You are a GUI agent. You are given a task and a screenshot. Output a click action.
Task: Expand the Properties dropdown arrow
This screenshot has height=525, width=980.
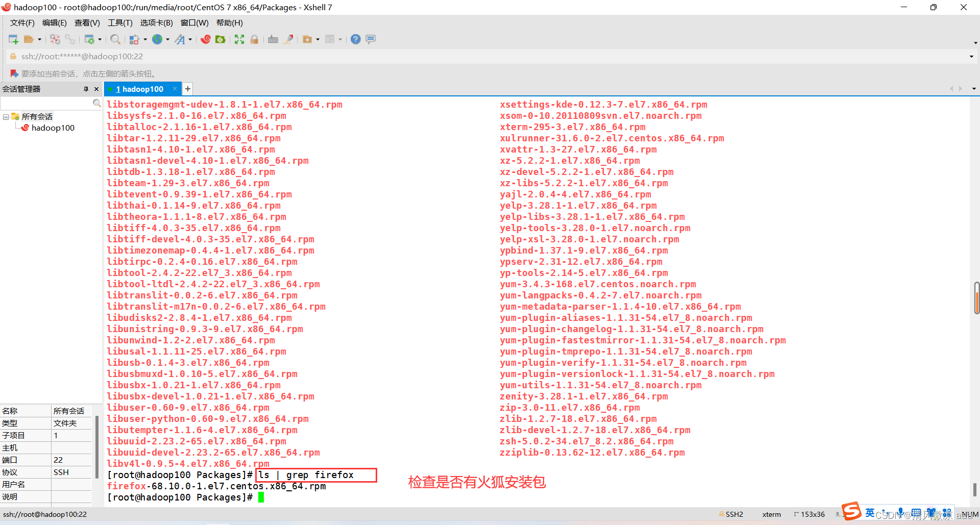coord(100,39)
